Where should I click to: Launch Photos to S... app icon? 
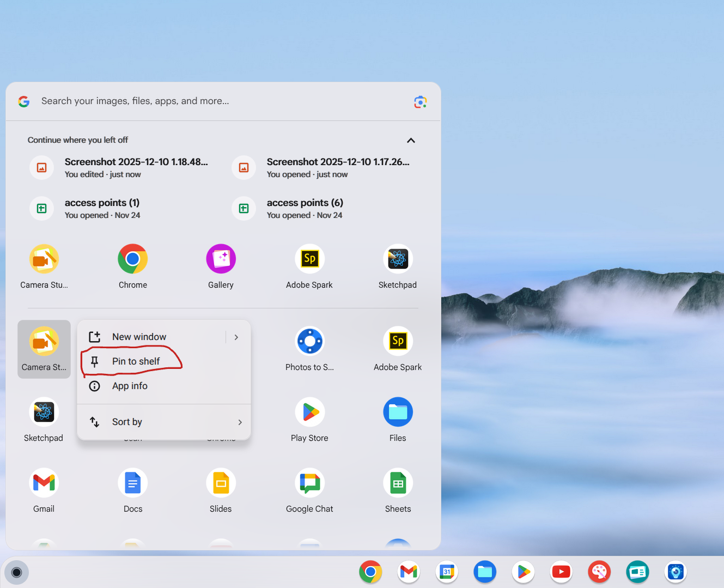[x=309, y=342]
